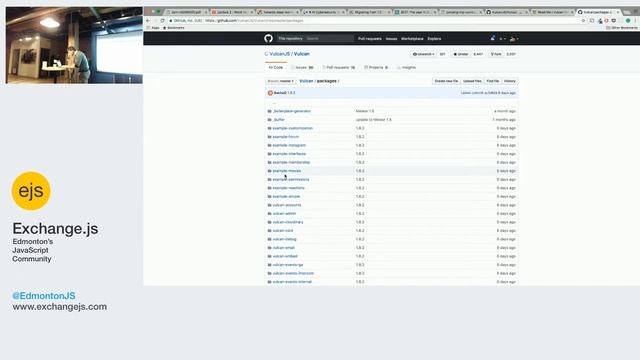Open the example-simple folder
The width and height of the screenshot is (640, 360).
[286, 197]
